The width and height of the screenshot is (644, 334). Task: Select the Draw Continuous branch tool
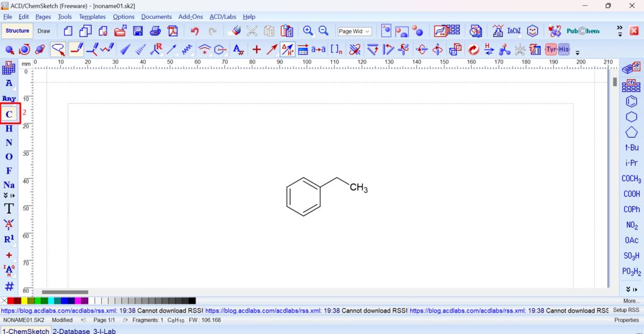pyautogui.click(x=92, y=50)
